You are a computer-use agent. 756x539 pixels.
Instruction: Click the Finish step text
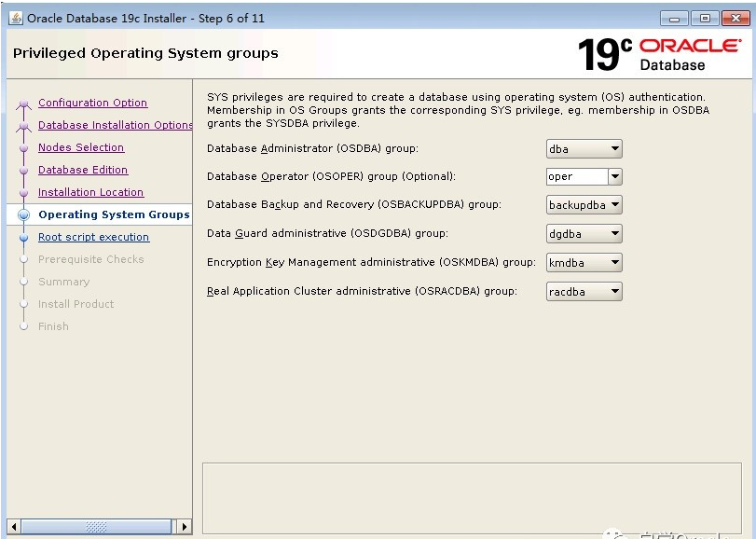point(53,326)
